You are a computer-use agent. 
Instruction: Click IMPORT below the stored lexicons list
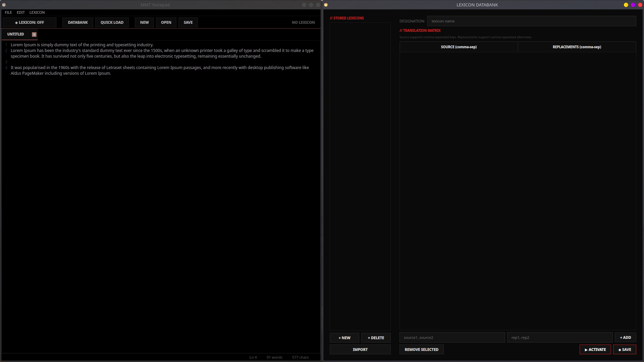pyautogui.click(x=360, y=349)
